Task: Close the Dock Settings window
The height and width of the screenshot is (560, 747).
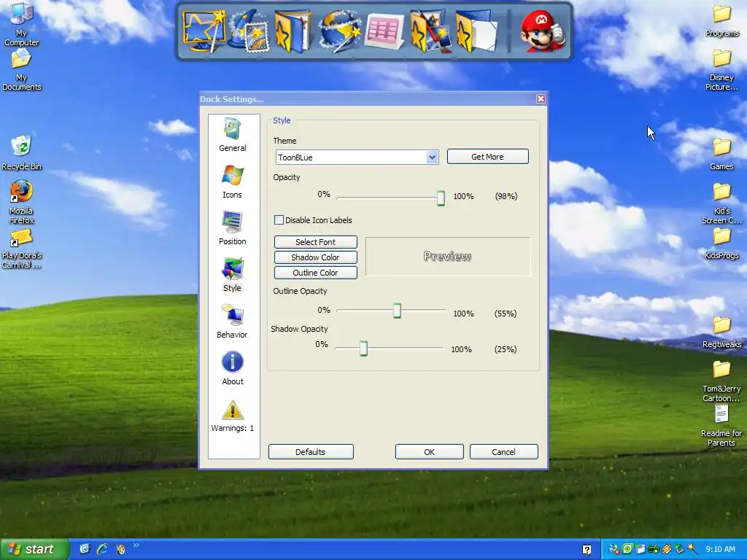Action: [541, 98]
